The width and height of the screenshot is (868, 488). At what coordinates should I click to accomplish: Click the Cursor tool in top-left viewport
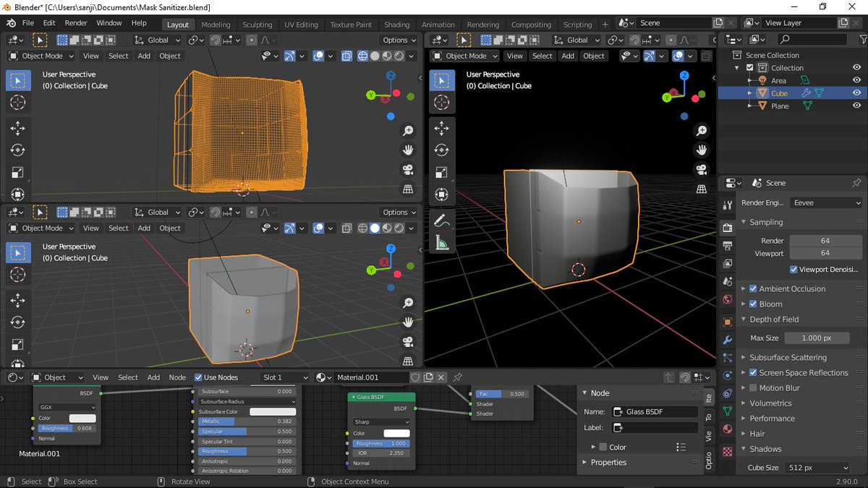pos(18,102)
